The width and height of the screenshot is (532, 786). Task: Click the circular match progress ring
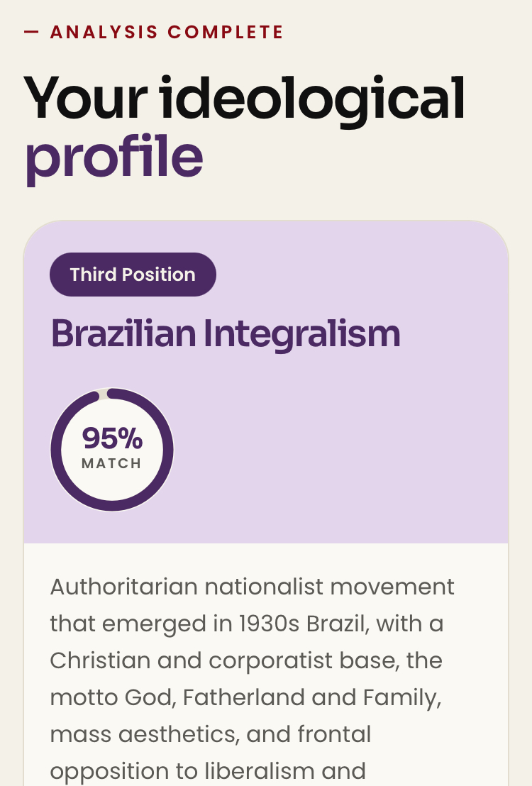tap(112, 450)
